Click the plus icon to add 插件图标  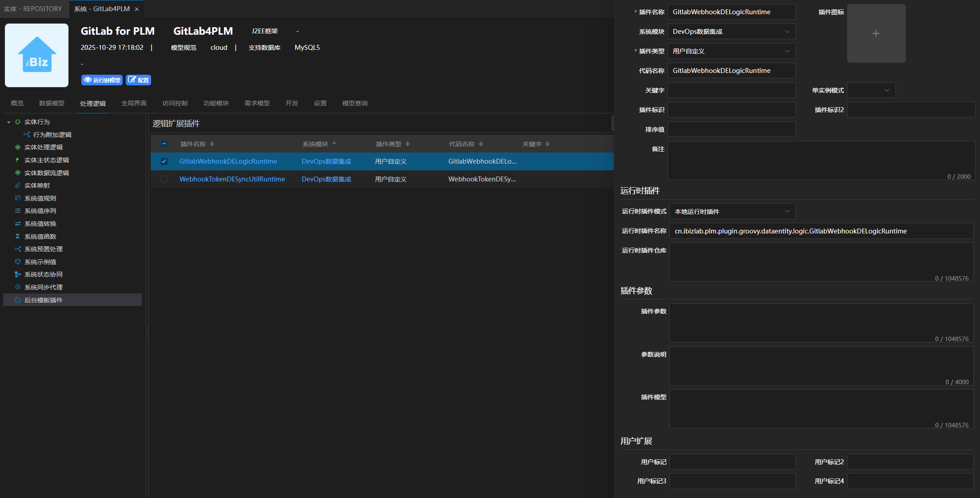coord(876,33)
